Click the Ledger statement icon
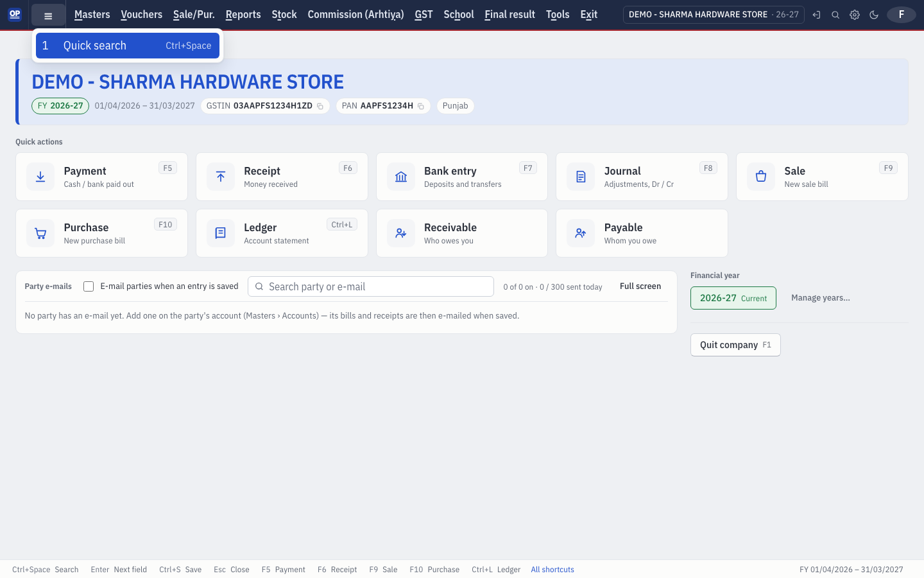This screenshot has height=578, width=924. [221, 233]
